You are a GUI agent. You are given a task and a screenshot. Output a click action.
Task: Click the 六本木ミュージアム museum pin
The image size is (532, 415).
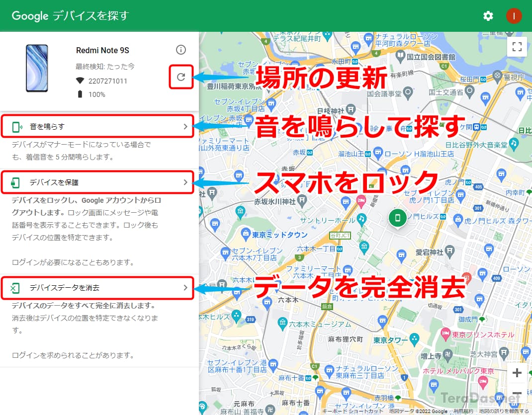tap(282, 323)
